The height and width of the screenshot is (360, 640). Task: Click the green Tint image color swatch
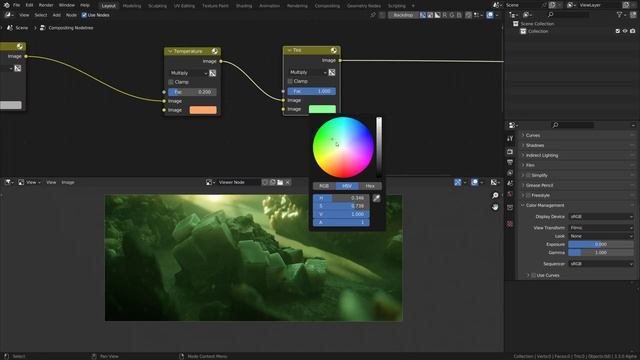pos(322,109)
